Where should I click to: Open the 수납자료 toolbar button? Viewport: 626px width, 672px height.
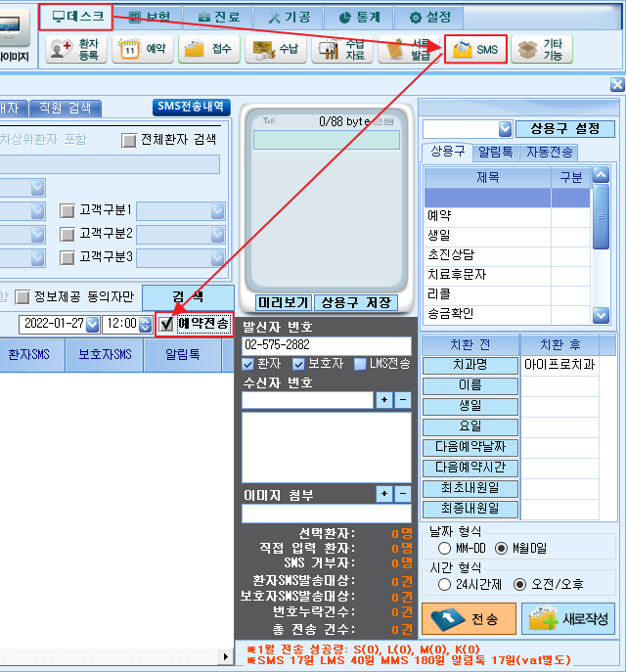(342, 49)
